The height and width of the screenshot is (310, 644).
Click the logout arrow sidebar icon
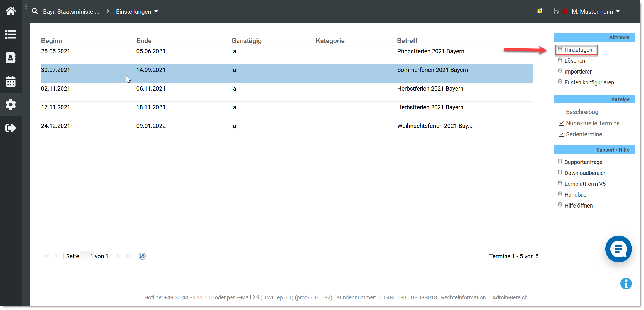pyautogui.click(x=11, y=128)
